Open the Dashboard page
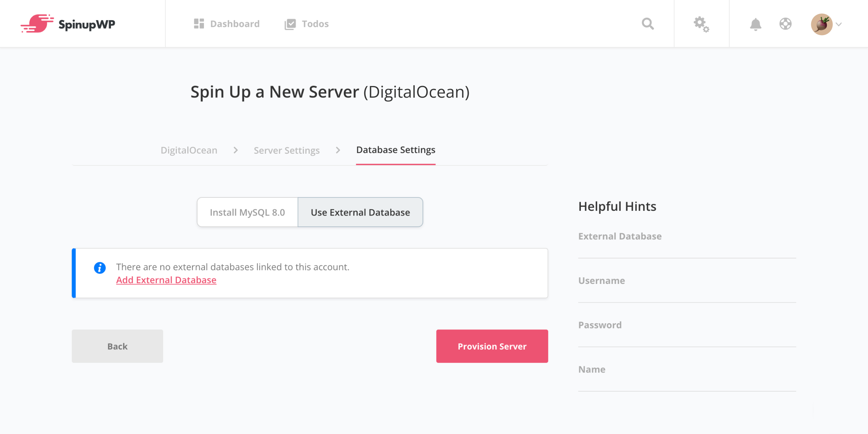Screen dimensions: 868x434 227,24
